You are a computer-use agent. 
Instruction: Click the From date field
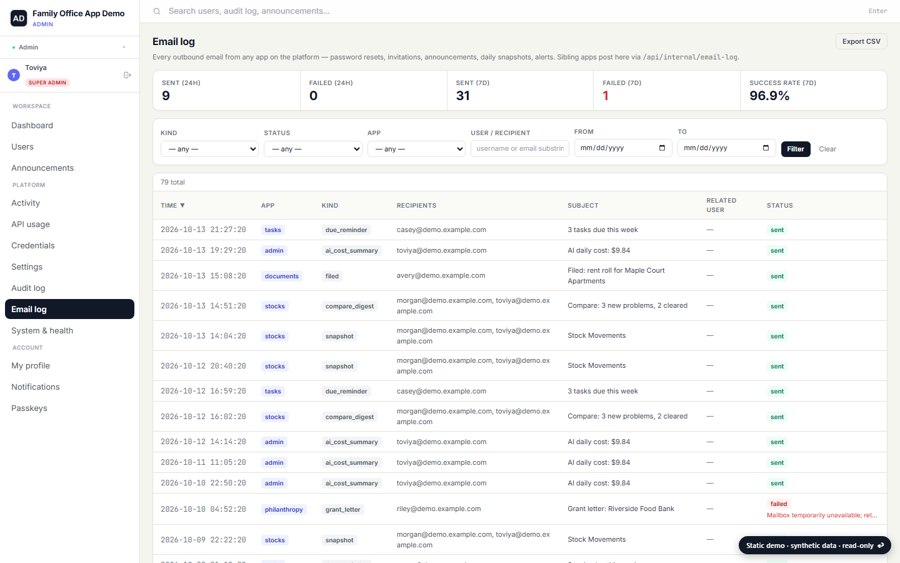click(x=623, y=148)
